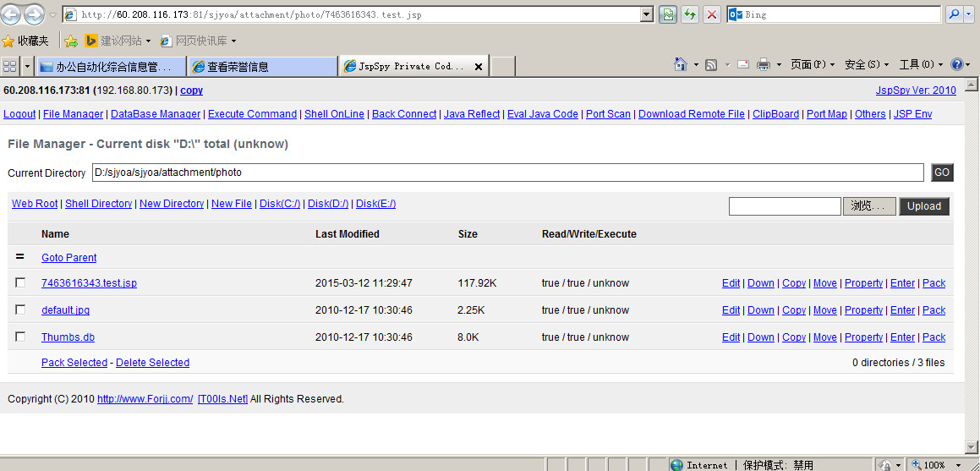980x471 pixels.
Task: Open the Port Scan menu link
Action: pos(608,113)
